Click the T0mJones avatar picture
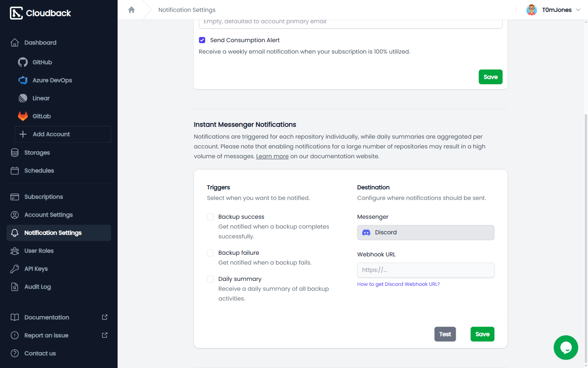This screenshot has height=368, width=588. [x=532, y=10]
